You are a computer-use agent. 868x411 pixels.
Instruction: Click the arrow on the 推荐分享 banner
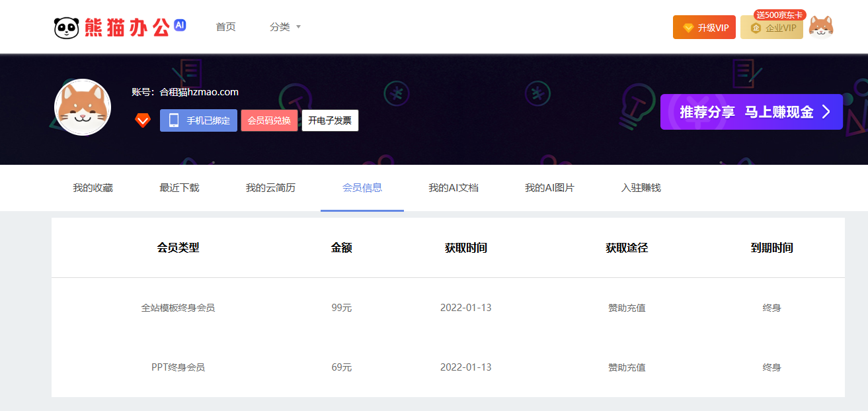coord(826,112)
